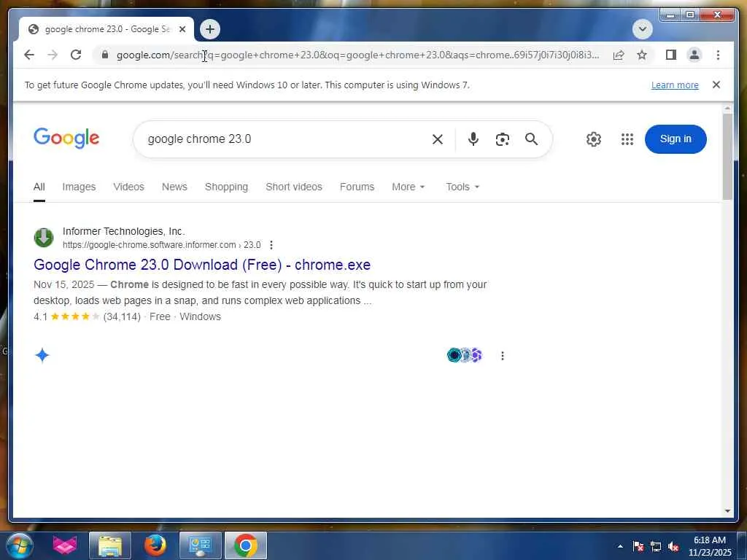Viewport: 747px width, 560px height.
Task: Expand the More dropdown
Action: click(x=408, y=187)
